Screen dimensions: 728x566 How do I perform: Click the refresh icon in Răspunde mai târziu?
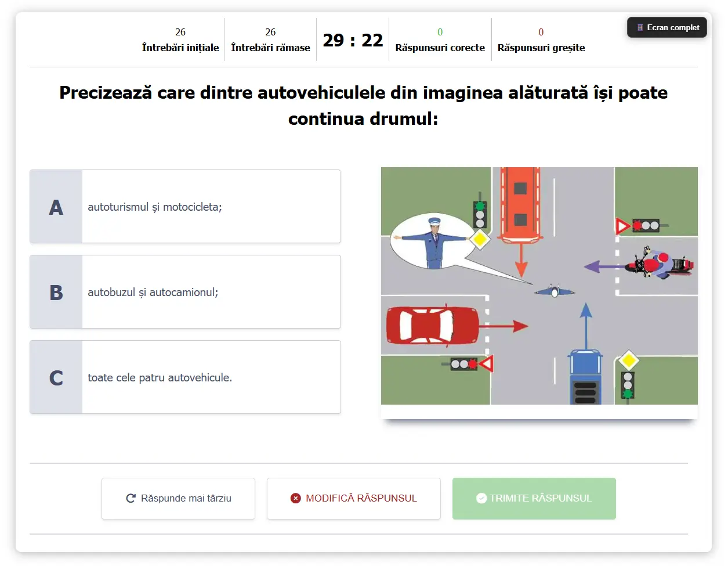(x=131, y=498)
